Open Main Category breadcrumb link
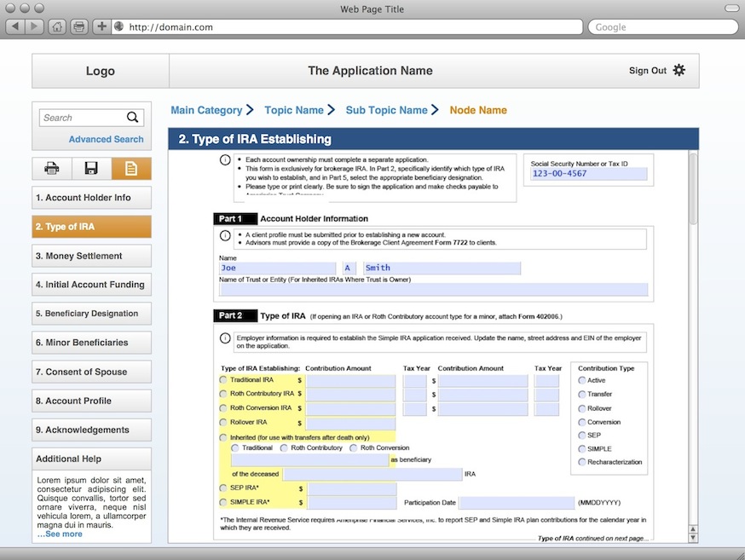 click(x=206, y=110)
